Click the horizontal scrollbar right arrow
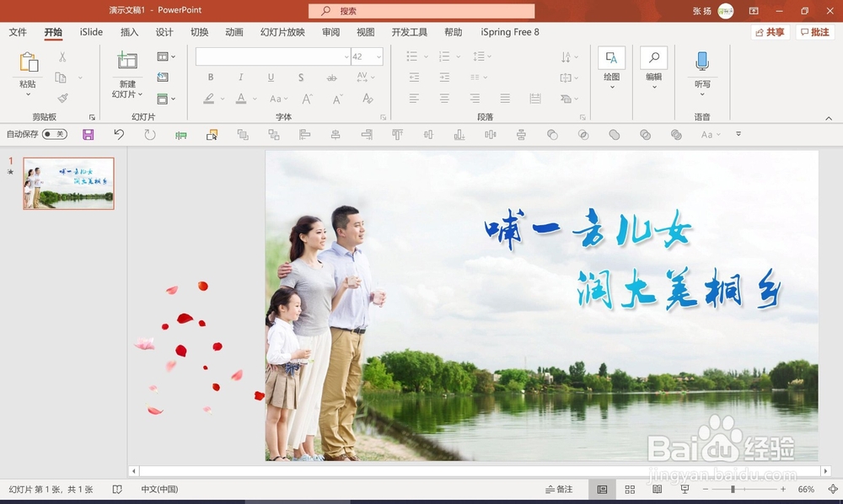 tap(825, 471)
